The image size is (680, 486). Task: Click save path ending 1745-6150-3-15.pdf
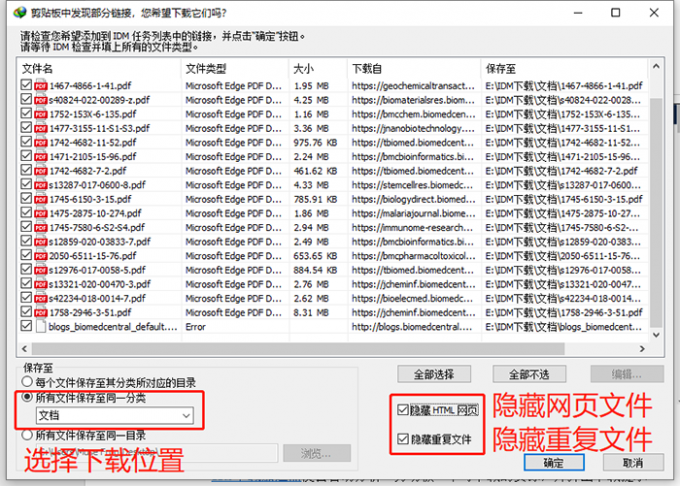(x=564, y=199)
